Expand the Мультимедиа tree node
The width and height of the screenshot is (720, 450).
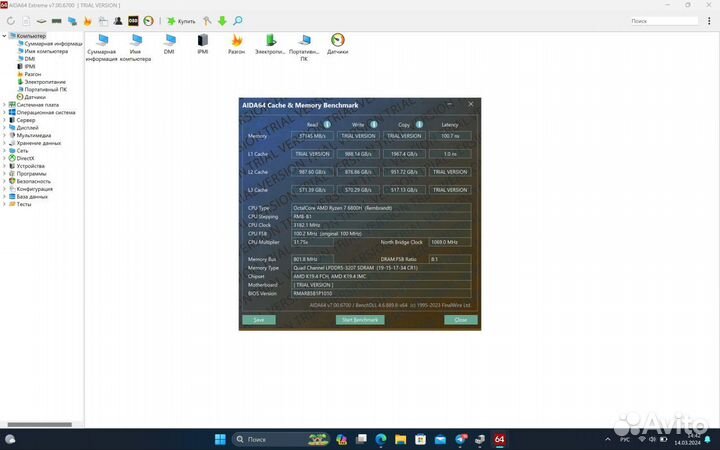4,135
